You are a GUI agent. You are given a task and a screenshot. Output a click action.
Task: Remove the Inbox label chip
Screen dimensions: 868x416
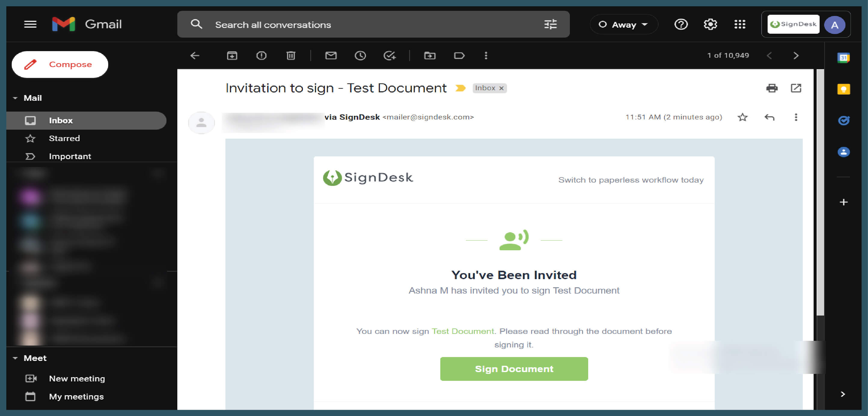(x=501, y=88)
